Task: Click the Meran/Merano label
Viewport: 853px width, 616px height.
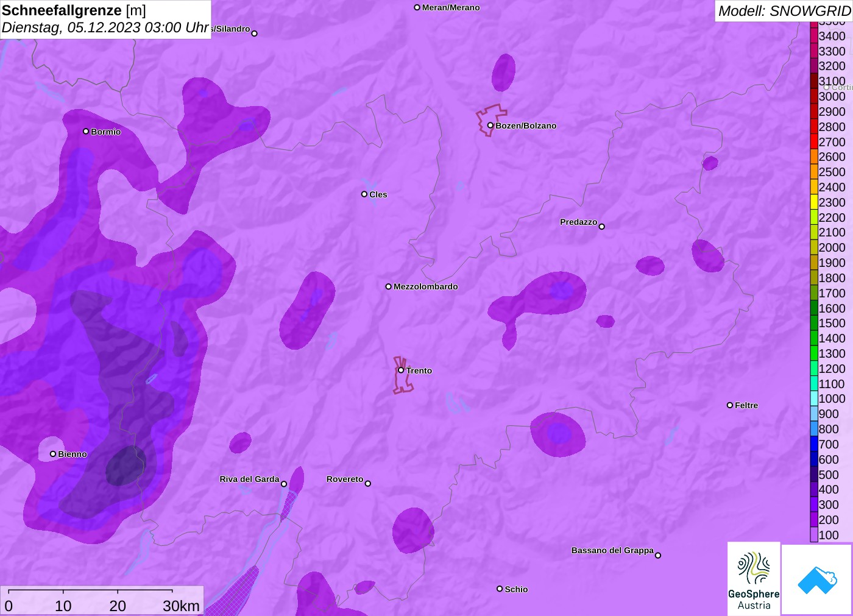Action: pyautogui.click(x=451, y=7)
